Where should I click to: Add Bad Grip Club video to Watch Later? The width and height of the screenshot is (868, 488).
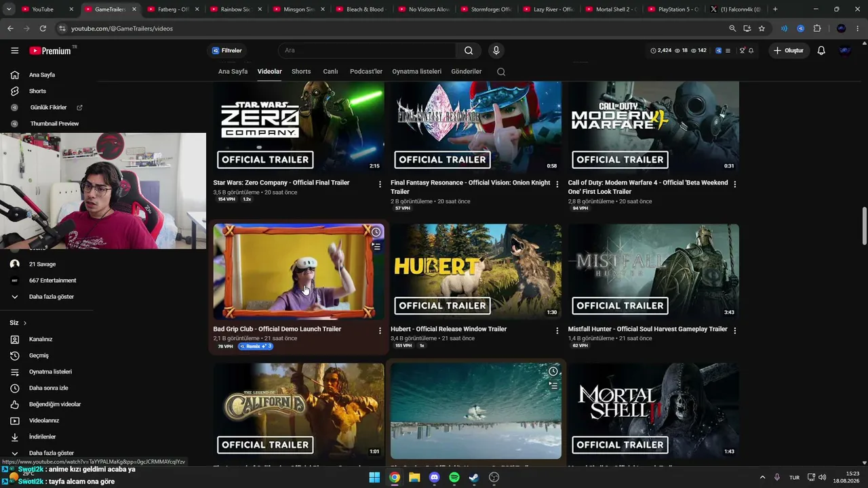[376, 232]
